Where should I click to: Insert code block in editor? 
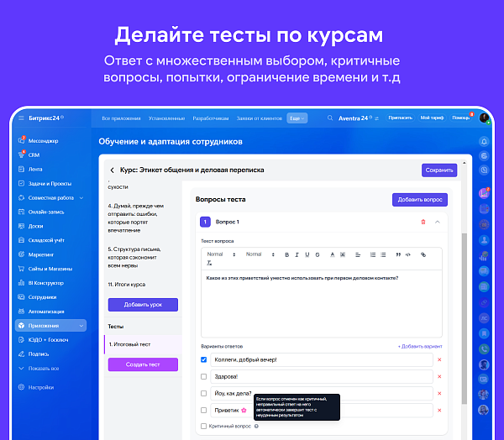[x=408, y=254]
